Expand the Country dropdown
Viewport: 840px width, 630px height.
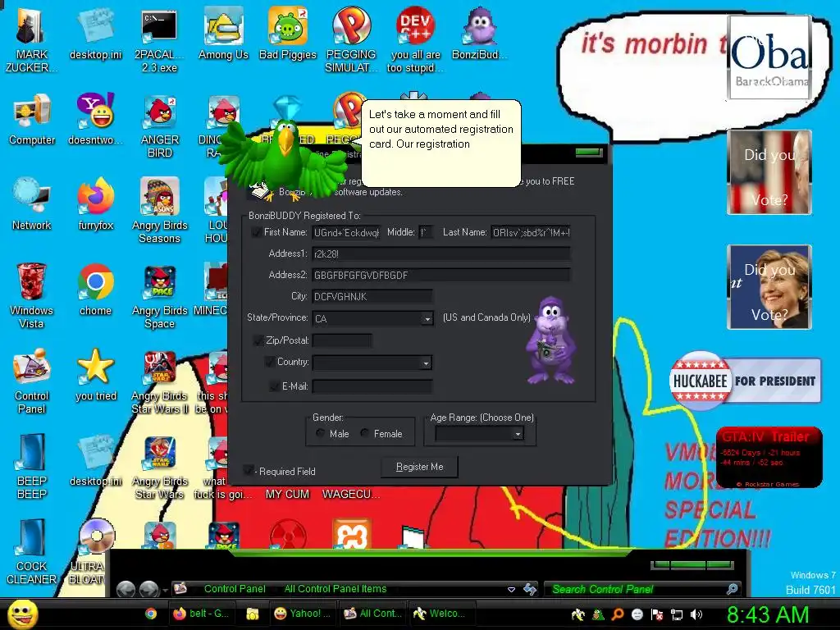pos(426,363)
